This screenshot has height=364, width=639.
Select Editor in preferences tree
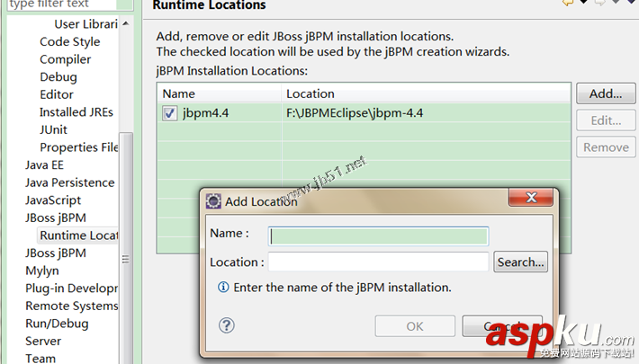tap(57, 94)
